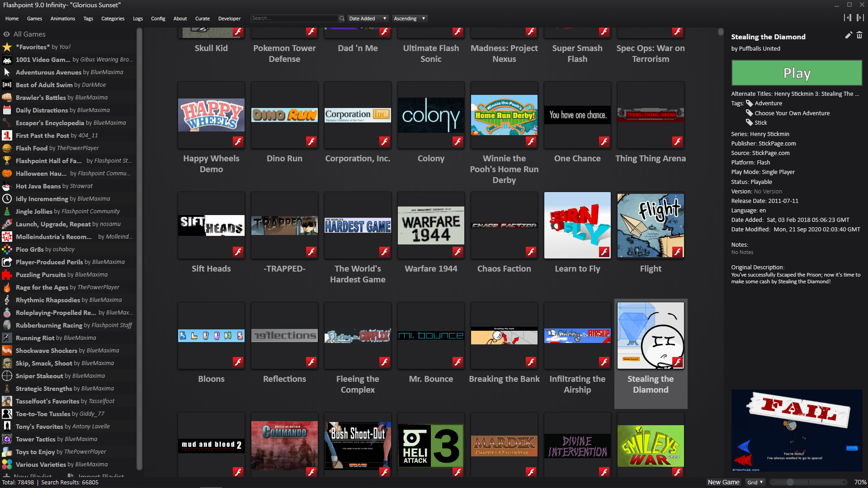The image size is (868, 488).
Task: Expand the Ascending sort order dropdown
Action: [x=410, y=19]
